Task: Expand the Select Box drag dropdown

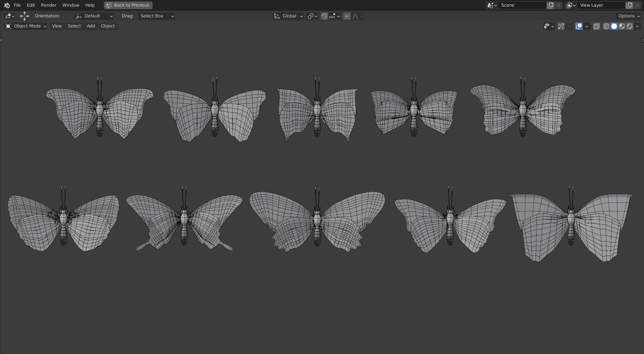Action: click(156, 16)
